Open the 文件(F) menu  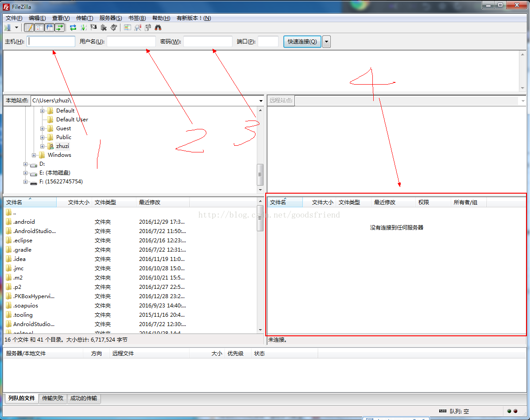[x=14, y=18]
